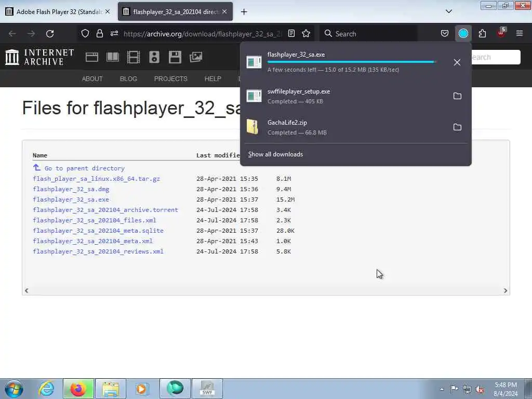Viewport: 532px width, 399px height.
Task: Open Internet Archive software floppy icon
Action: point(175,57)
